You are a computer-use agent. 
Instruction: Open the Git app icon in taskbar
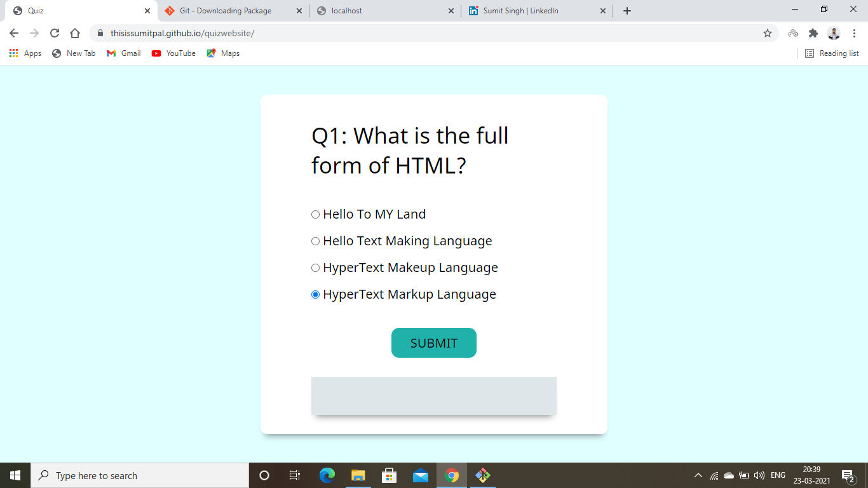(x=483, y=475)
